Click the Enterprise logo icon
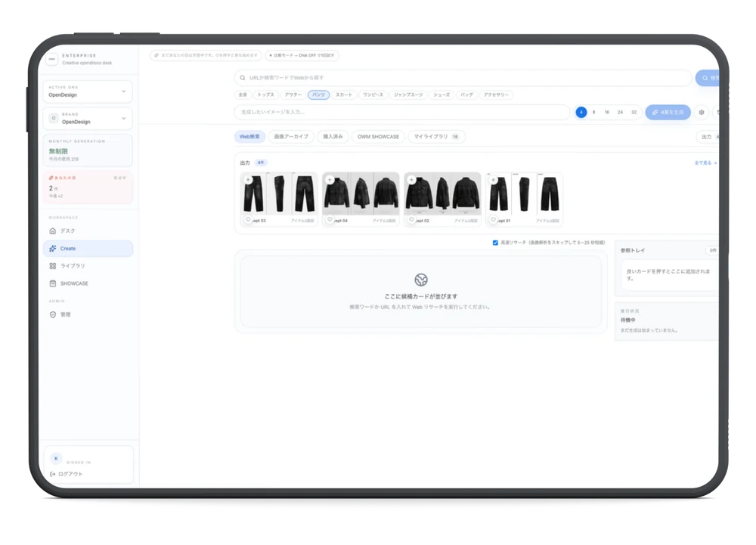The height and width of the screenshot is (545, 756). [x=51, y=59]
